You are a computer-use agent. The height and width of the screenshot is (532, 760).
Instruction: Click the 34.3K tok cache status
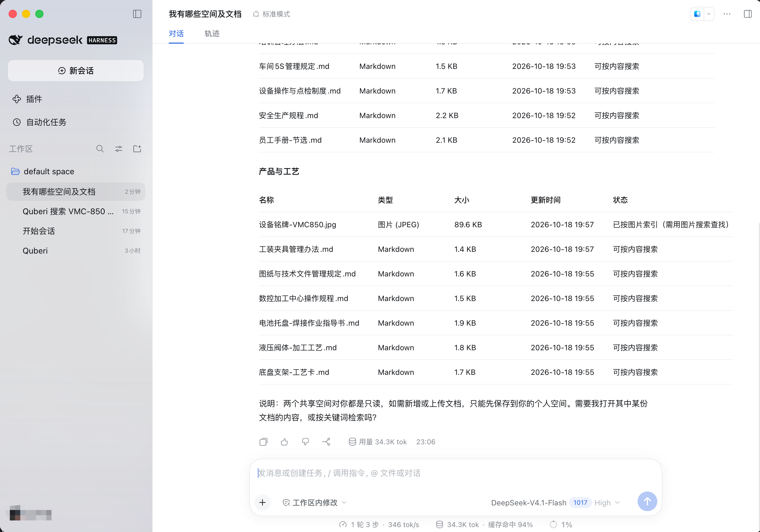point(484,525)
